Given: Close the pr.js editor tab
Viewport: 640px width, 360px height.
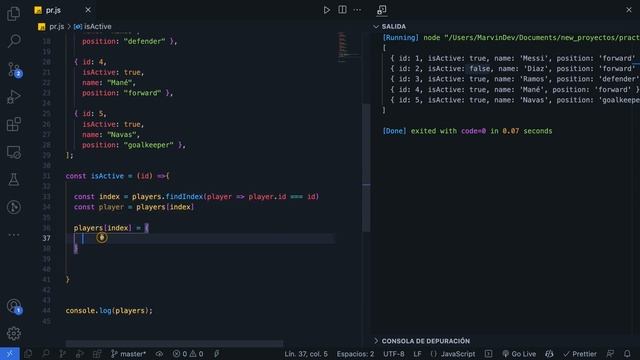Looking at the screenshot, I should (88, 10).
